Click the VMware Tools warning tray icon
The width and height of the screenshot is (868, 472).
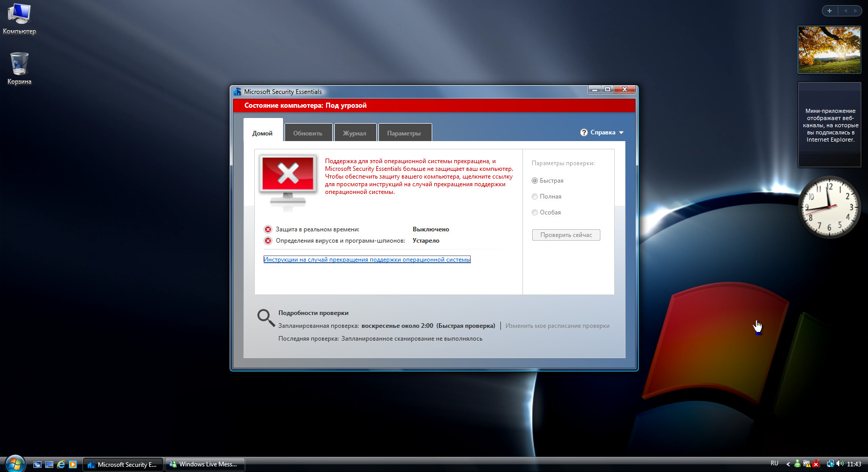806,464
